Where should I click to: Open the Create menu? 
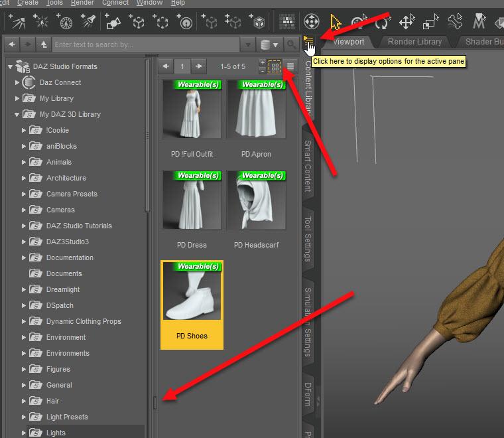[x=28, y=3]
